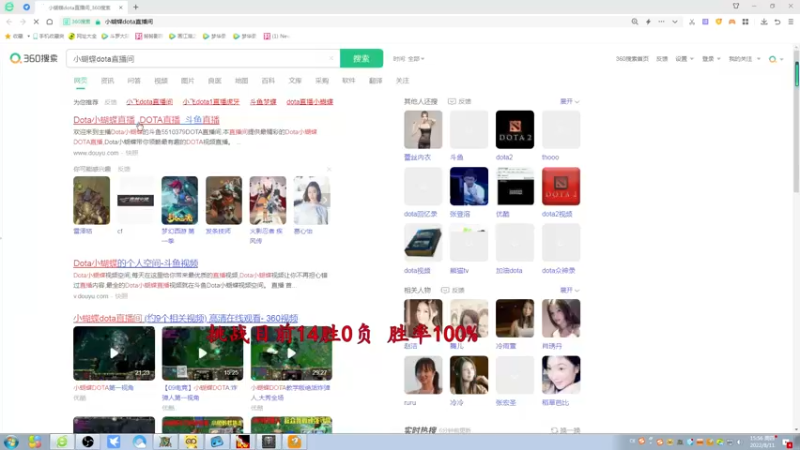Click the red dota2视频 thumbnail
This screenshot has height=450, width=800.
pyautogui.click(x=561, y=186)
